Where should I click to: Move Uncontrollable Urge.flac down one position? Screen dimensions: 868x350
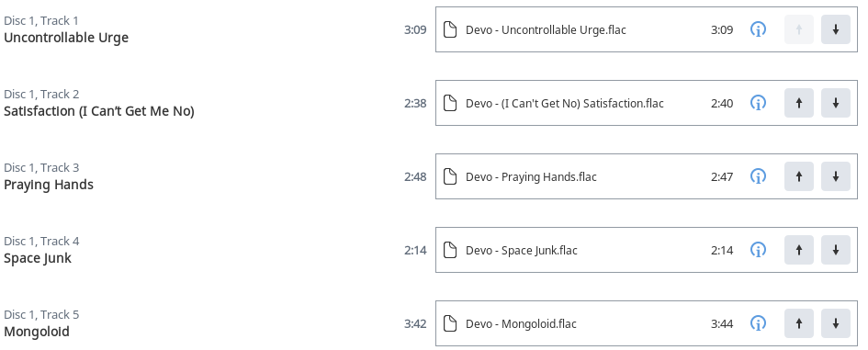pyautogui.click(x=835, y=29)
